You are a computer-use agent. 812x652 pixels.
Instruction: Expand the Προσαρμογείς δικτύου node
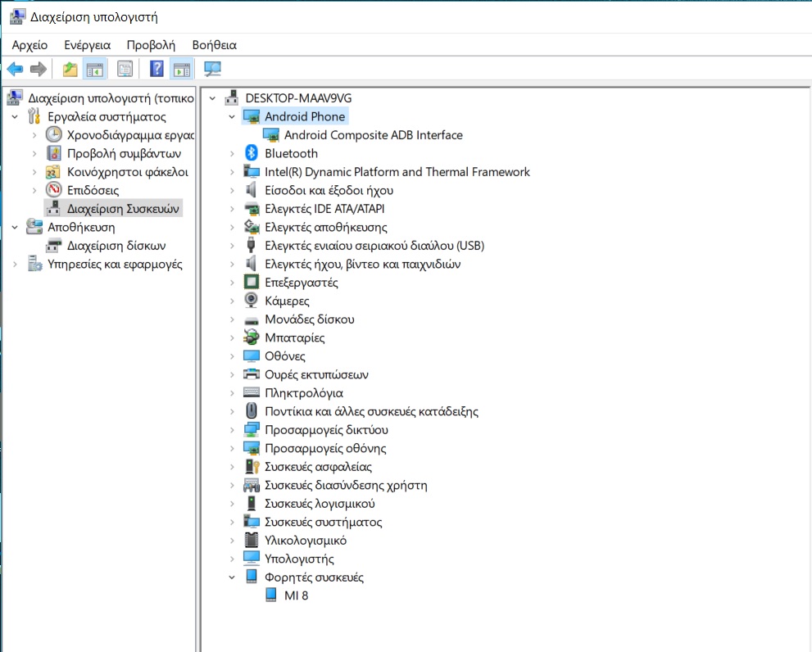[233, 431]
